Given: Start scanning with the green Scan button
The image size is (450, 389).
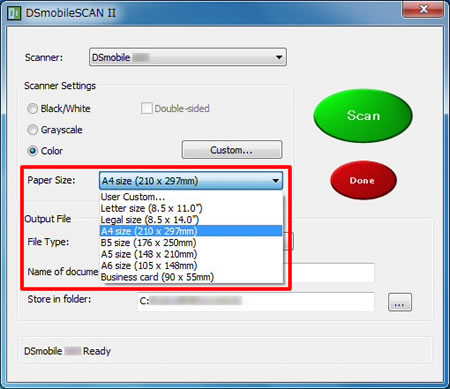Looking at the screenshot, I should [x=363, y=116].
